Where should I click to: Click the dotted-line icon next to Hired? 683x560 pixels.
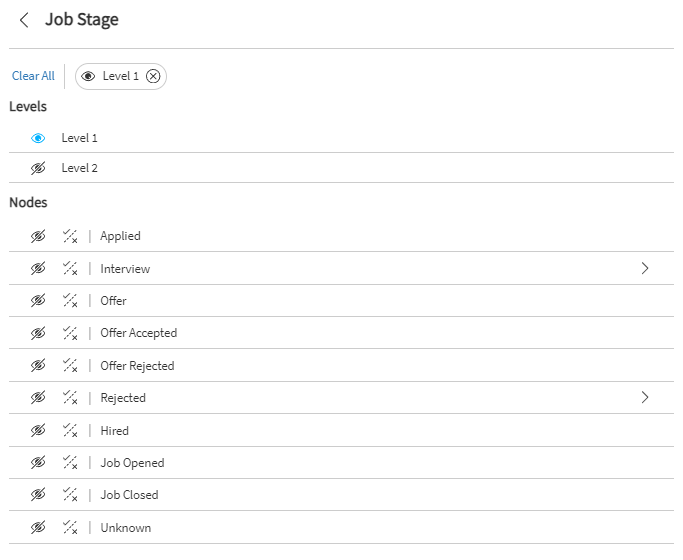70,430
